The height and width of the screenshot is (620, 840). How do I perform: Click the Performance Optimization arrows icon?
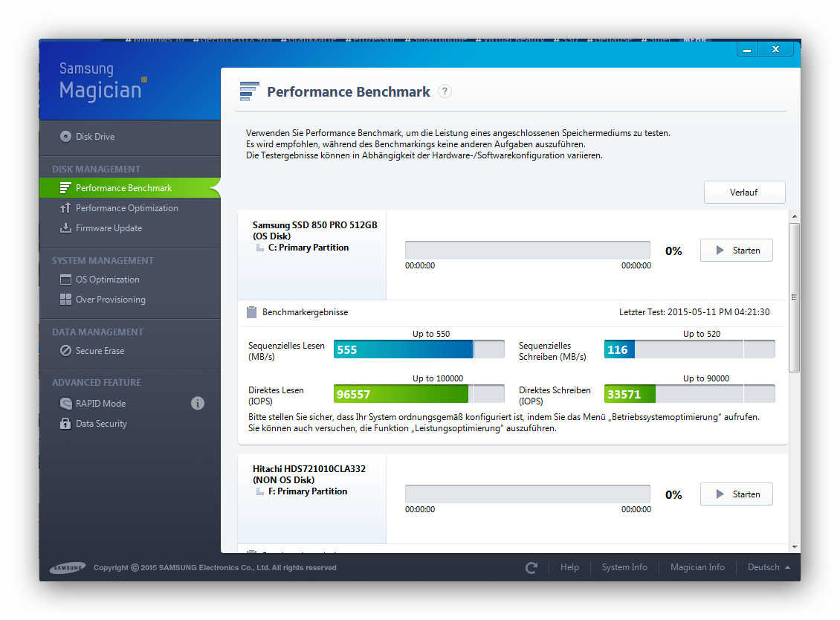point(65,208)
